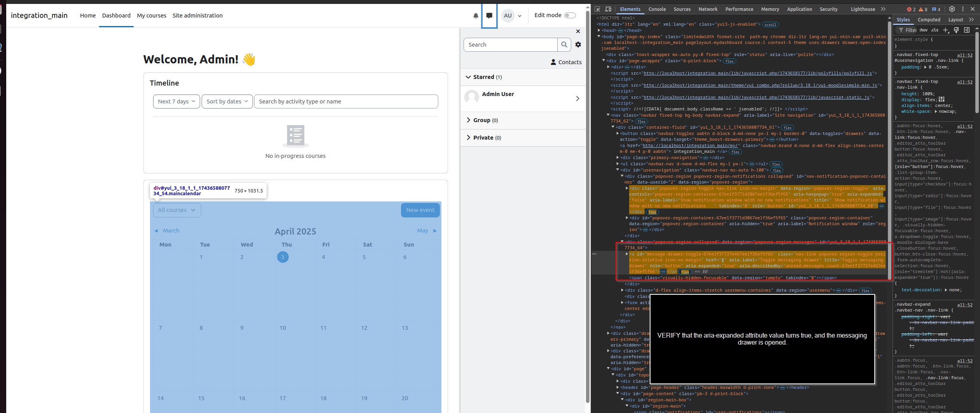Viewport: 980px width, 413px height.
Task: Toggle .cls element classes panel
Action: (x=935, y=30)
